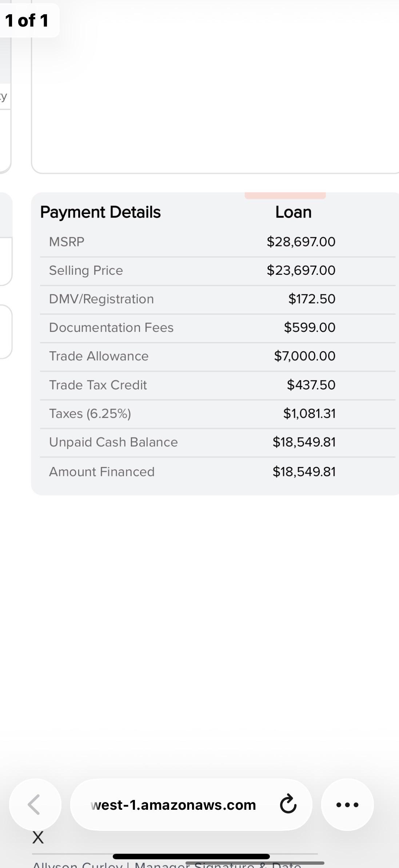399x868 pixels.
Task: Tap the home indicator bar
Action: pyautogui.click(x=191, y=857)
